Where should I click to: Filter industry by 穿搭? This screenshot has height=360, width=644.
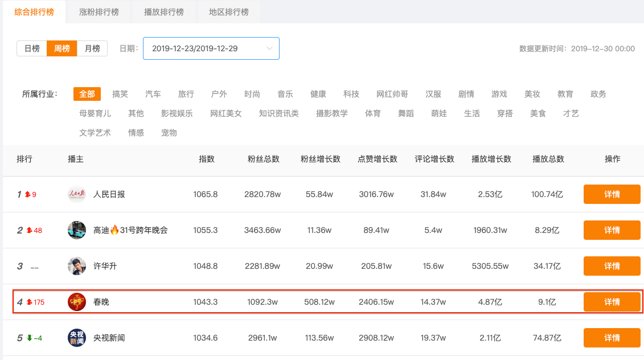(x=505, y=113)
